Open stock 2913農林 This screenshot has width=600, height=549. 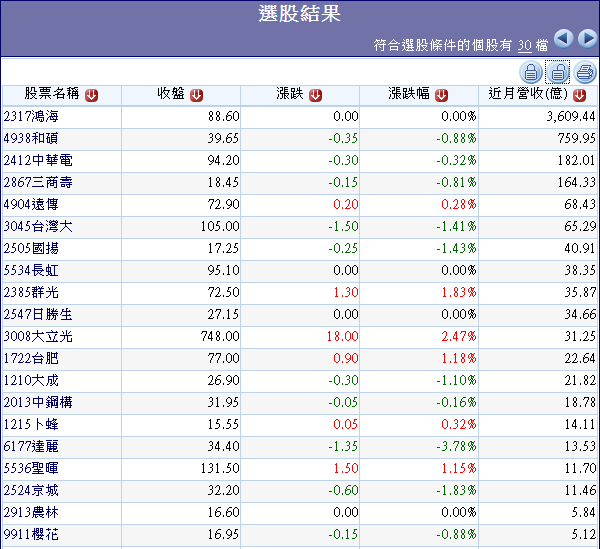point(31,512)
